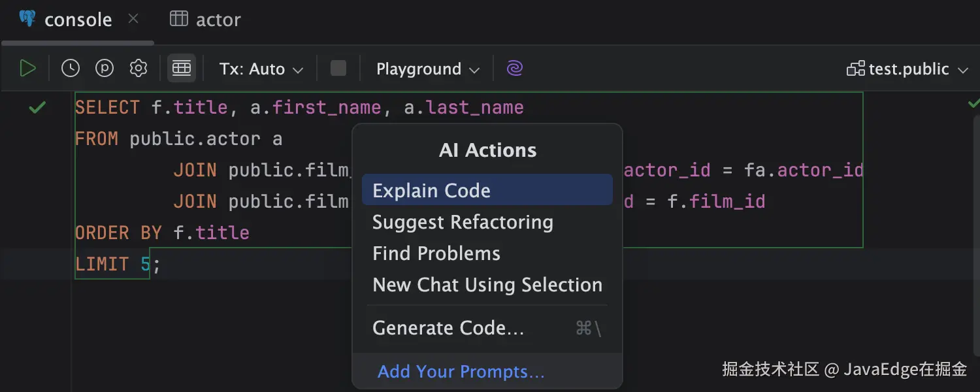The width and height of the screenshot is (980, 392).
Task: Open the Playground resolve mode dropdown
Action: point(428,69)
